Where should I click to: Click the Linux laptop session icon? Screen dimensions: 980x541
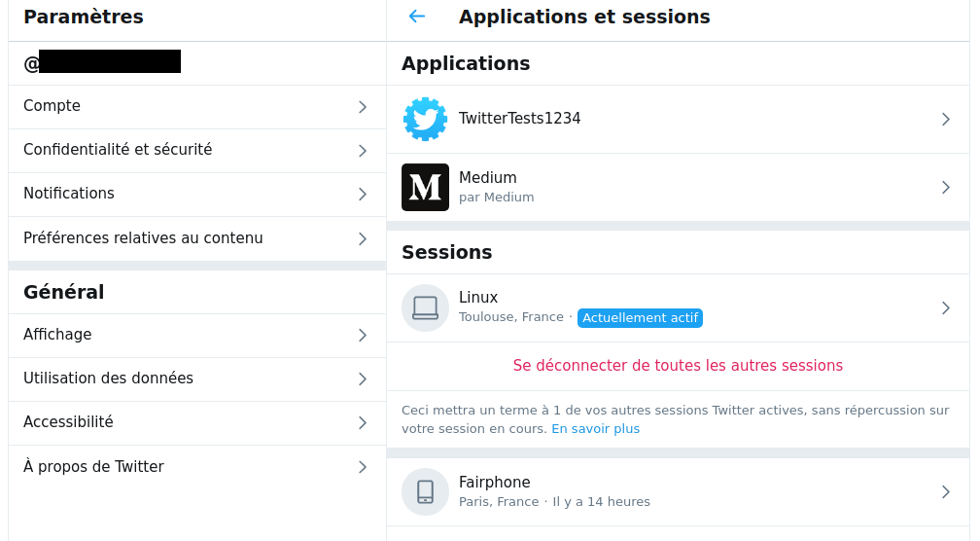click(425, 307)
